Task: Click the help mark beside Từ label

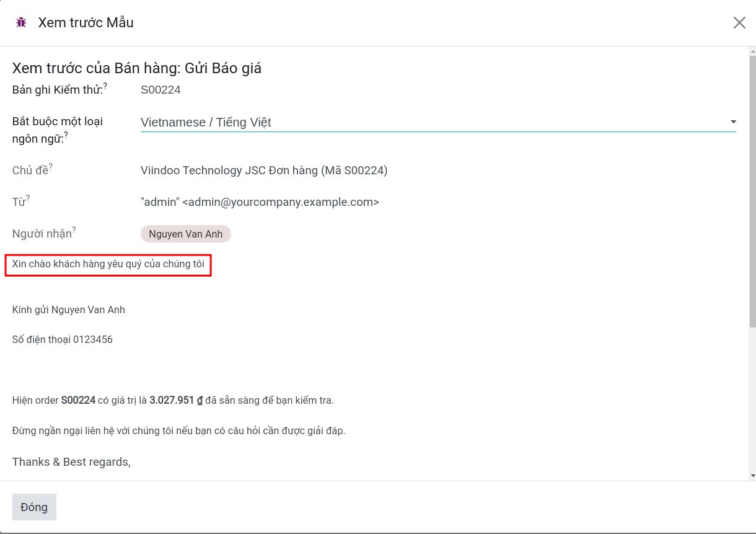Action: pyautogui.click(x=28, y=198)
